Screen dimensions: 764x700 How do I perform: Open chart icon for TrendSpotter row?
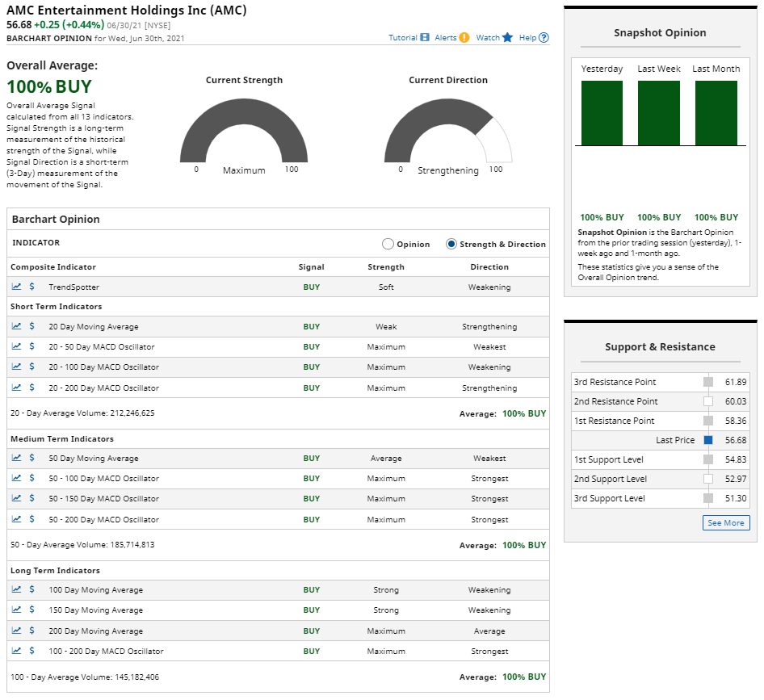tap(17, 287)
